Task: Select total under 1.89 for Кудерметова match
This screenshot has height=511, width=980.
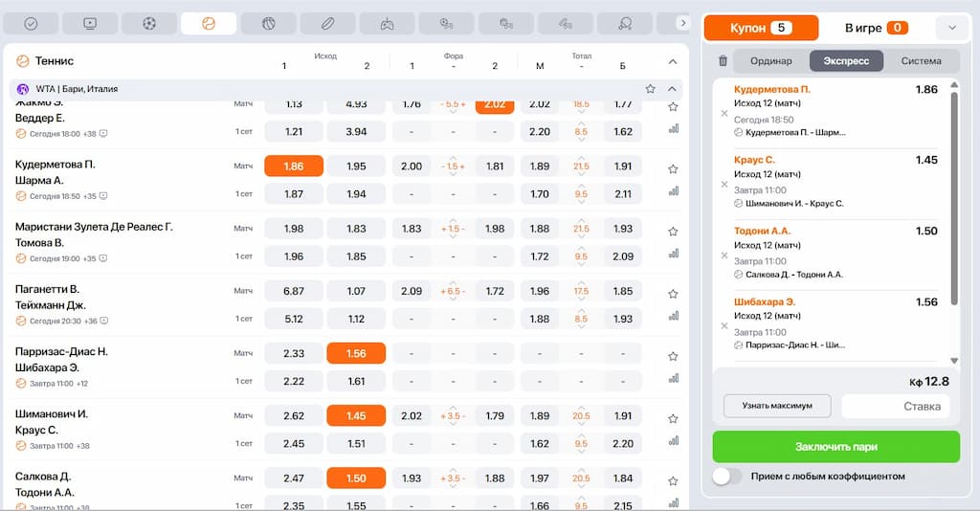Action: pyautogui.click(x=540, y=167)
